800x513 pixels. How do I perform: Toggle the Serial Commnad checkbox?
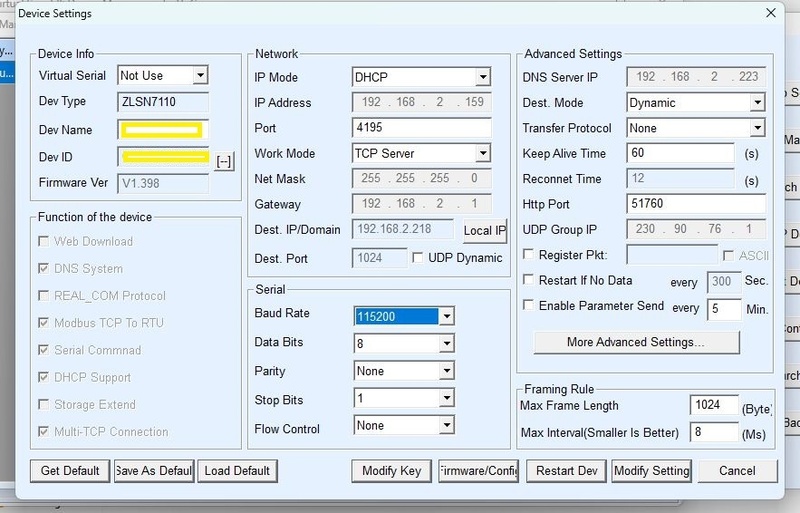tap(44, 350)
